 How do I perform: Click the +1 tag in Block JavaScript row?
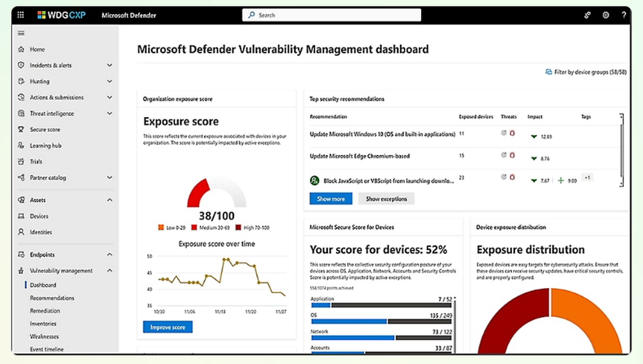coord(587,177)
